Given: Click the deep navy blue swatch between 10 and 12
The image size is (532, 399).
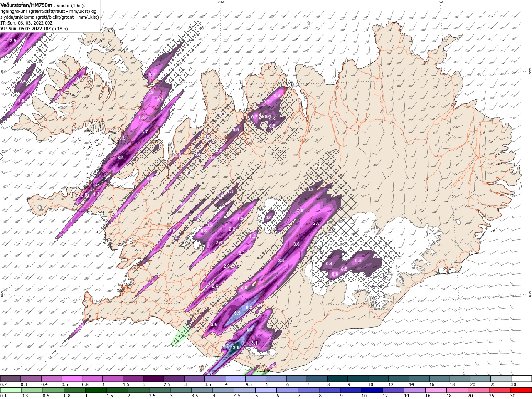Looking at the screenshot, I should pos(372,390).
